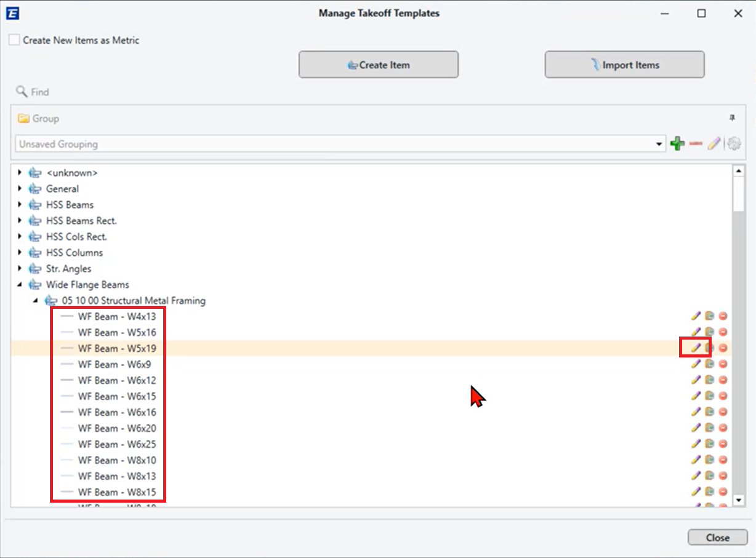Open the Unsaved Grouping dropdown list
Image resolution: width=756 pixels, height=558 pixels.
660,143
